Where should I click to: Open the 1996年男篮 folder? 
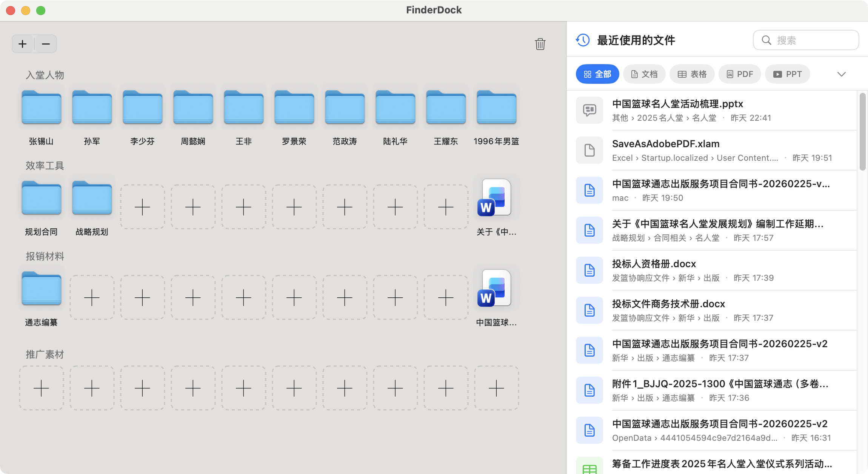coord(496,108)
